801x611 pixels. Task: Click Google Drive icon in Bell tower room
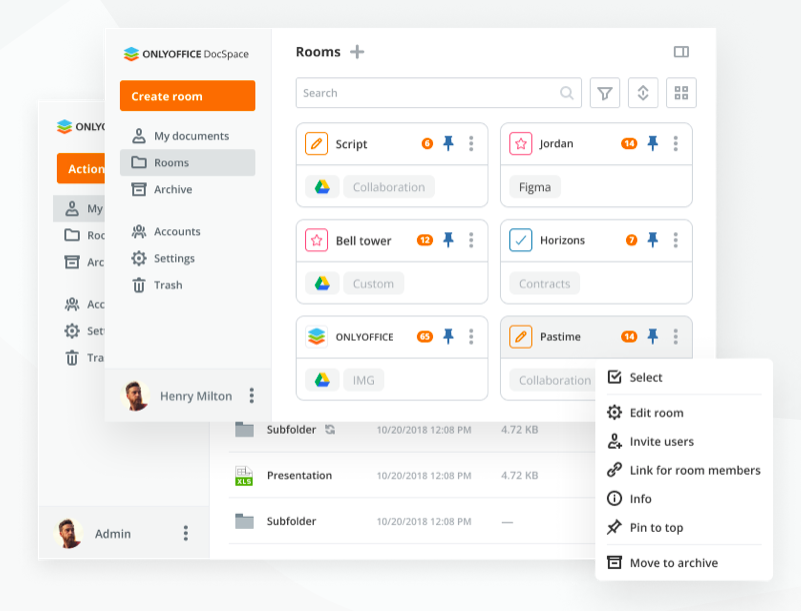click(322, 284)
